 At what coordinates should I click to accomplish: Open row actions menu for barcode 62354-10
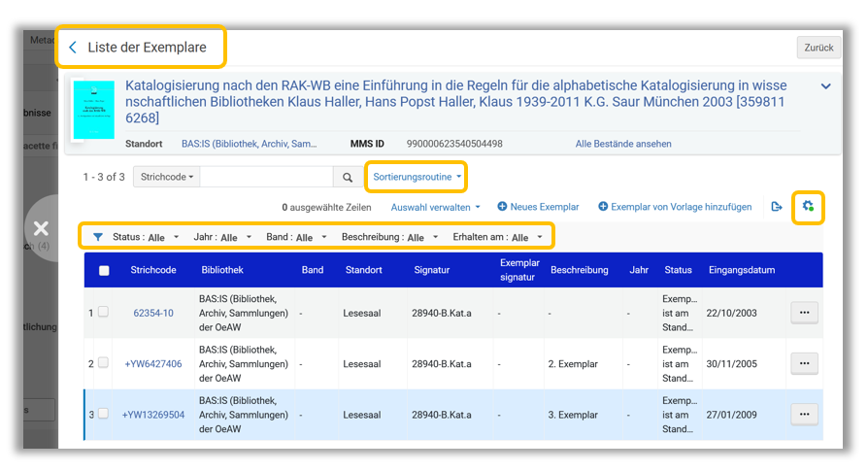[x=804, y=312]
